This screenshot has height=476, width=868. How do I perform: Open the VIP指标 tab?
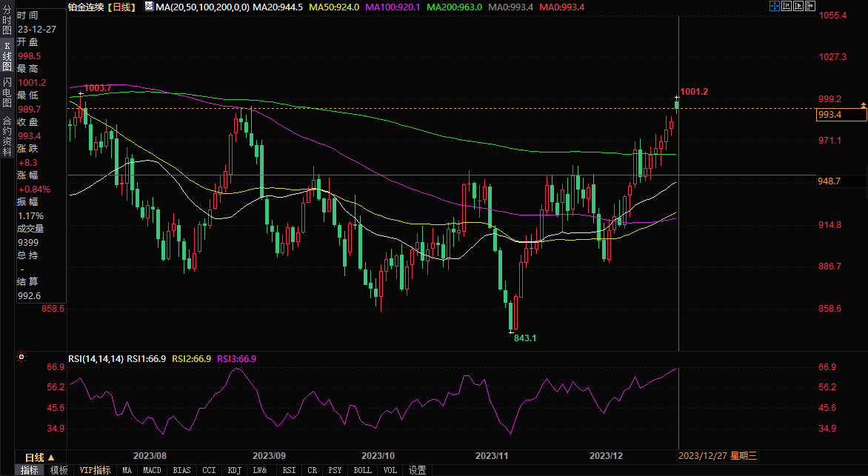(95, 470)
